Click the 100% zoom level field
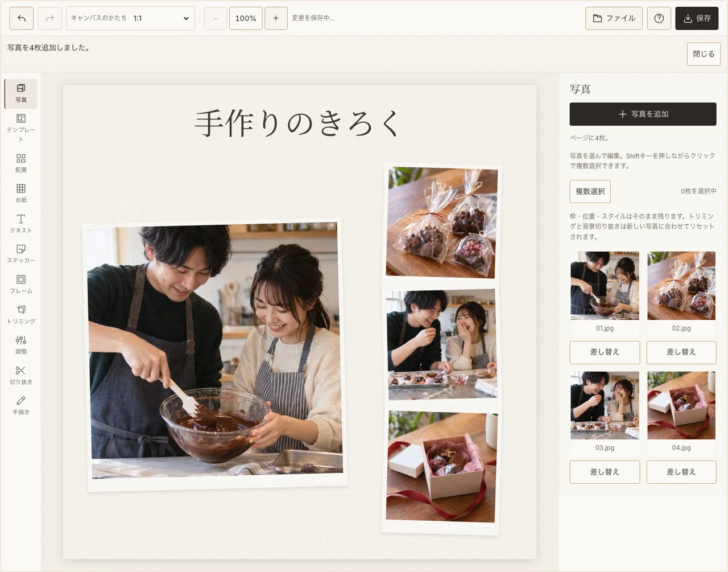Screen dimensions: 728x572 click(246, 18)
